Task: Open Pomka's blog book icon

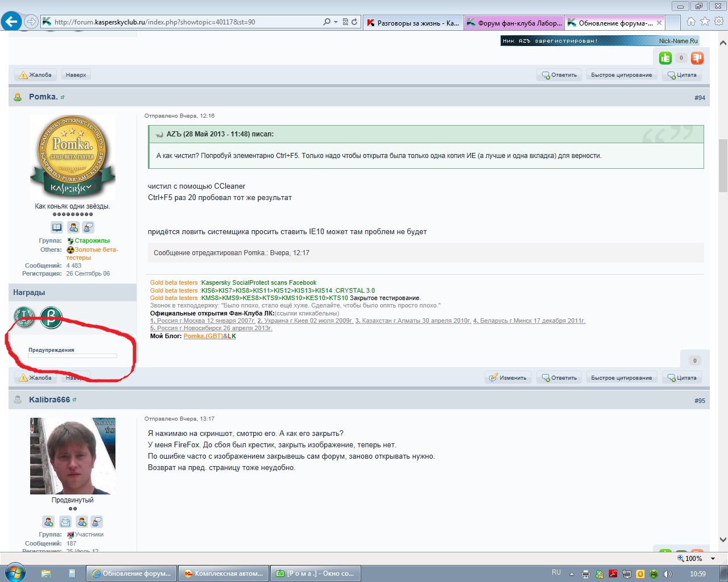Action: pyautogui.click(x=57, y=227)
